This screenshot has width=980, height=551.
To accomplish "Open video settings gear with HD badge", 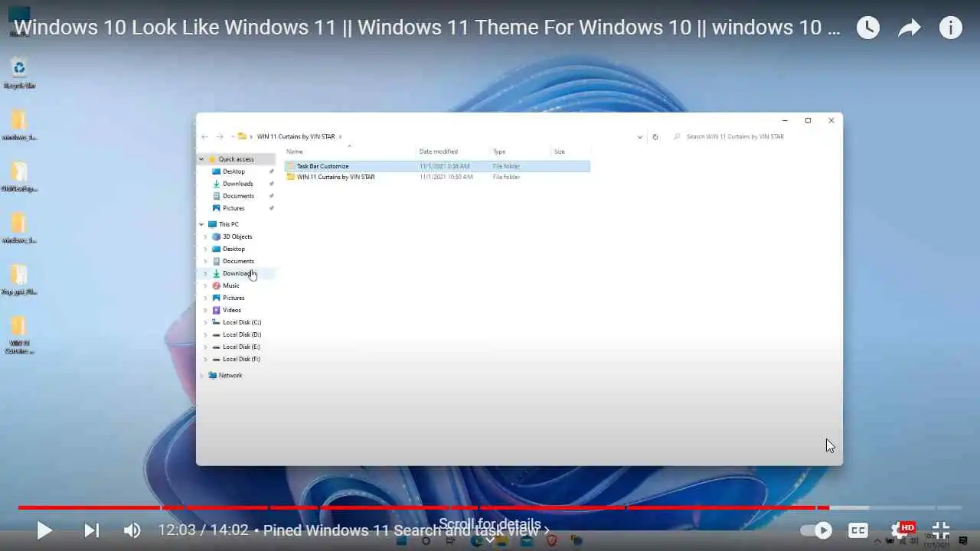I will 901,530.
